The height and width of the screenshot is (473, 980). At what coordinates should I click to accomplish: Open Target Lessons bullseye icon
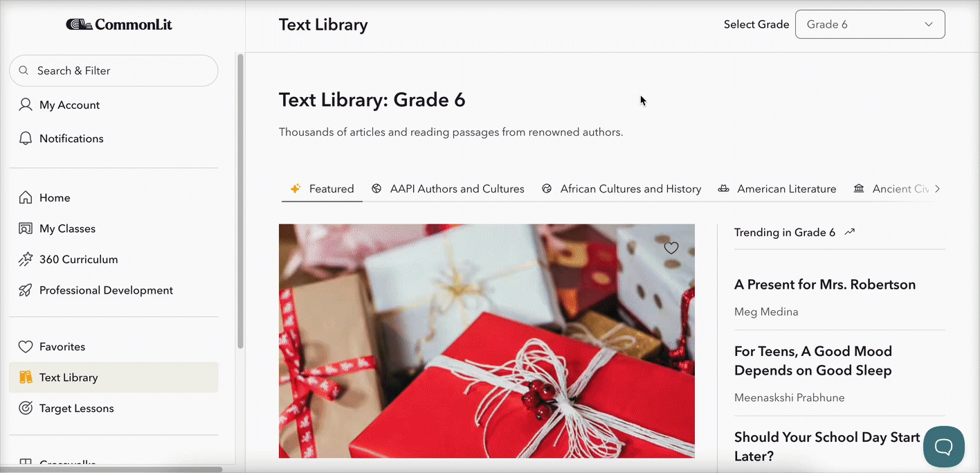tap(26, 408)
